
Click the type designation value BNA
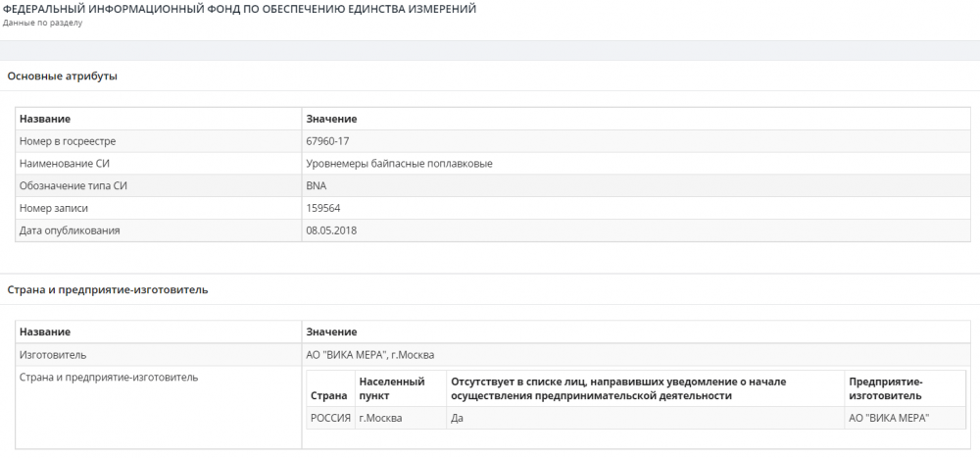[x=317, y=185]
